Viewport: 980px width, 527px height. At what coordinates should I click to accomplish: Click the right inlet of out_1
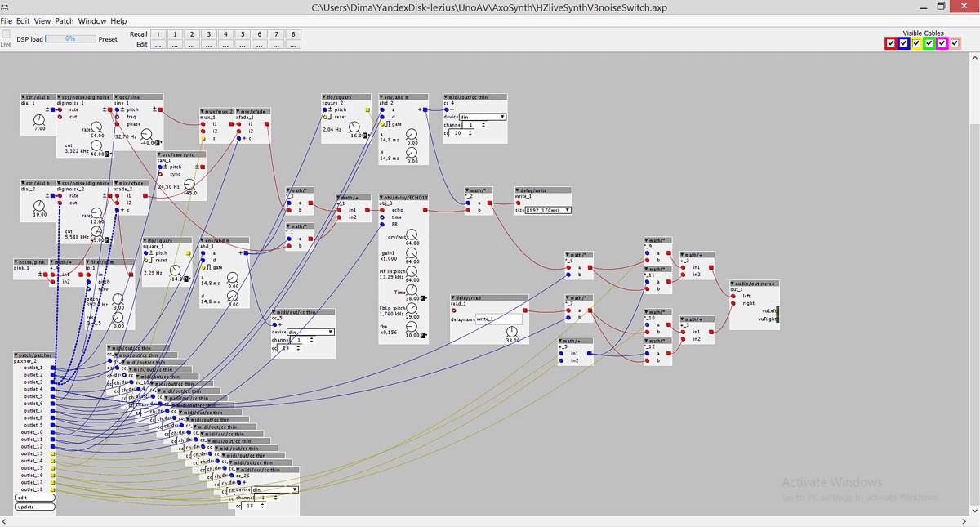click(x=735, y=303)
